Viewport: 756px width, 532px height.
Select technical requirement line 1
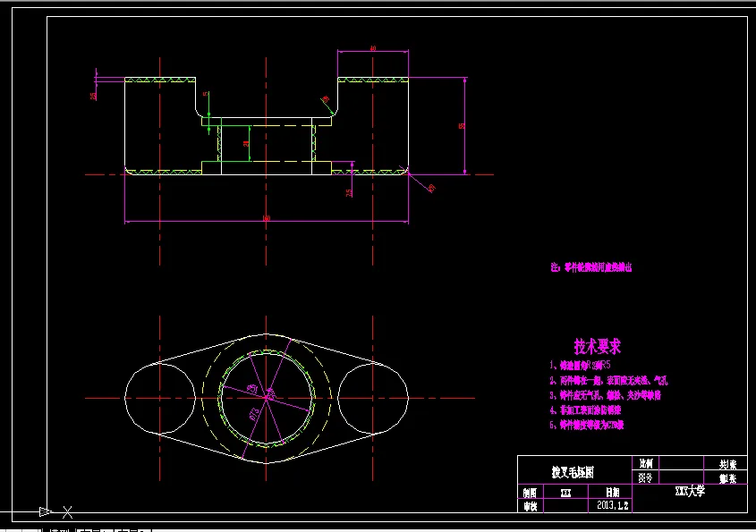(x=581, y=365)
